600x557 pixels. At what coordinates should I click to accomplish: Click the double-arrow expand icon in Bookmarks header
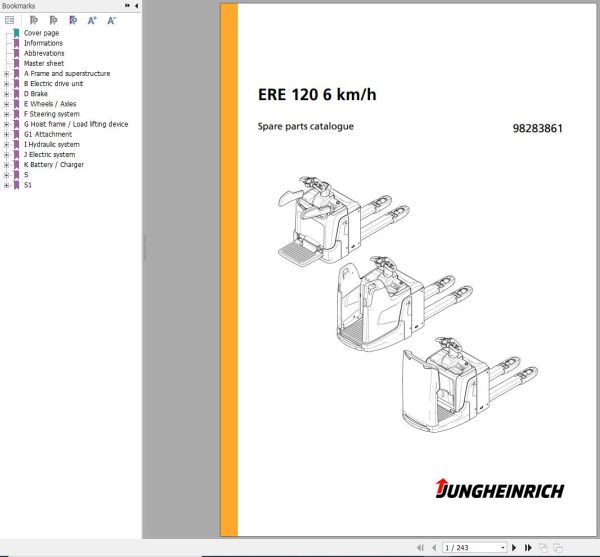pyautogui.click(x=127, y=5)
